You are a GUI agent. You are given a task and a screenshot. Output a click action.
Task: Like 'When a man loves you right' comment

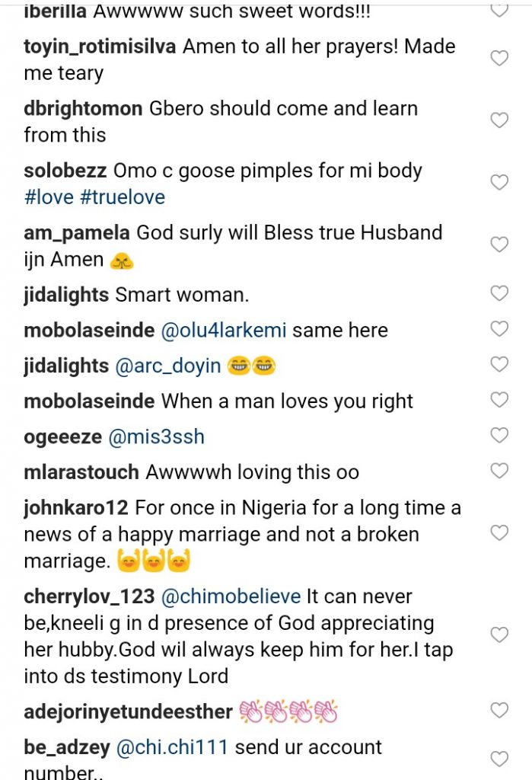(499, 400)
